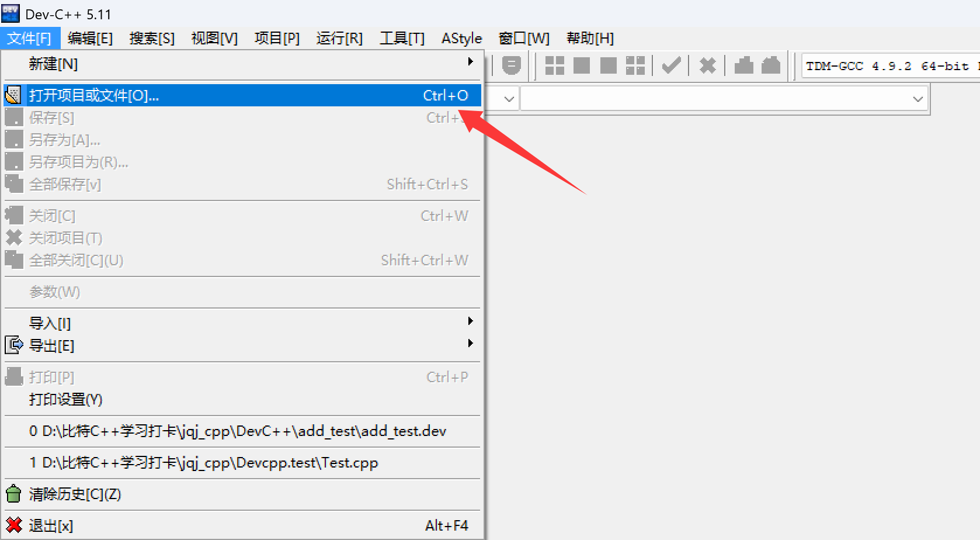Image resolution: width=980 pixels, height=540 pixels.
Task: Click the Profile Analysis toolbar icon
Action: pos(743,65)
